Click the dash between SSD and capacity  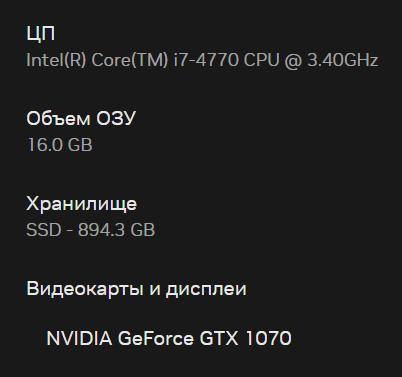[x=70, y=231]
